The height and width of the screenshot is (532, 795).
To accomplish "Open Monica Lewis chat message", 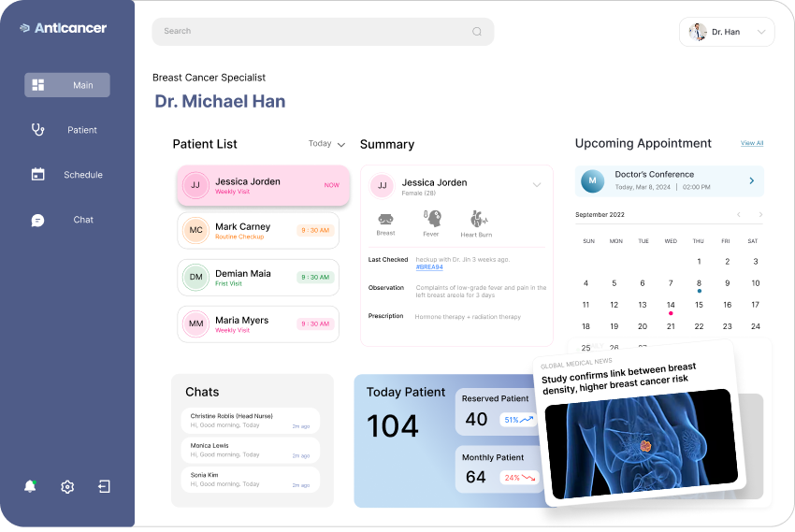I will tap(251, 450).
